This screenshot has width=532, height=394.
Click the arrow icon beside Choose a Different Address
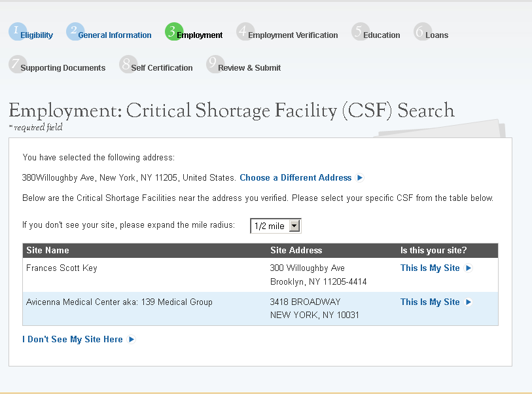(x=360, y=178)
